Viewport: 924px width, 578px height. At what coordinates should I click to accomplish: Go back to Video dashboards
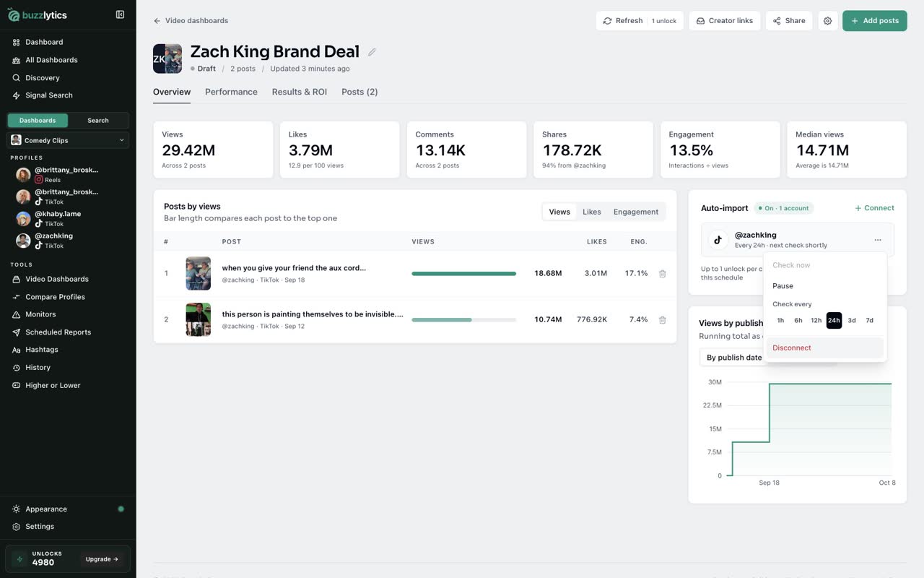click(191, 21)
